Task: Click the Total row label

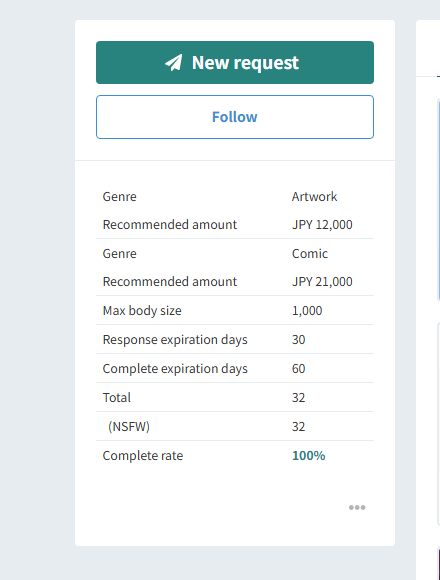Action: (x=116, y=397)
